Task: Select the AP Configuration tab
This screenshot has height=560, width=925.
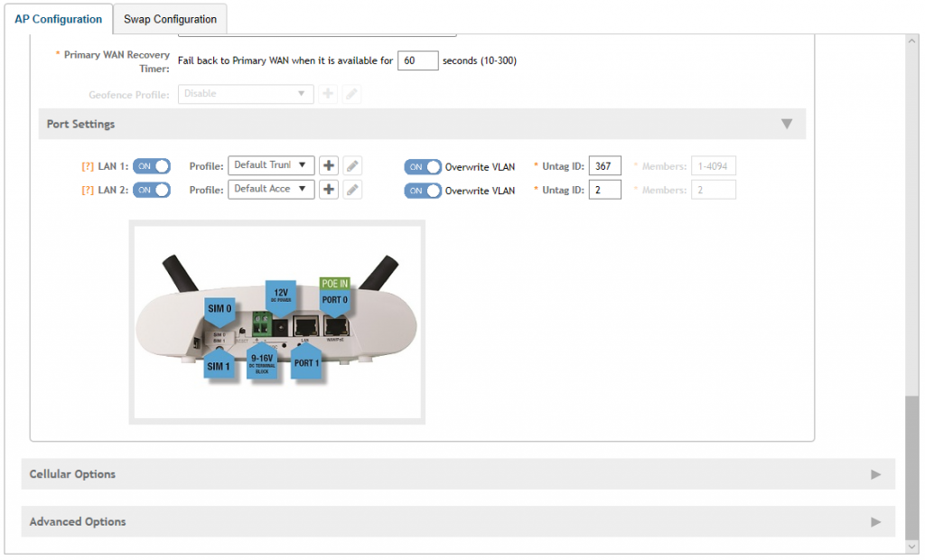Action: click(x=59, y=19)
